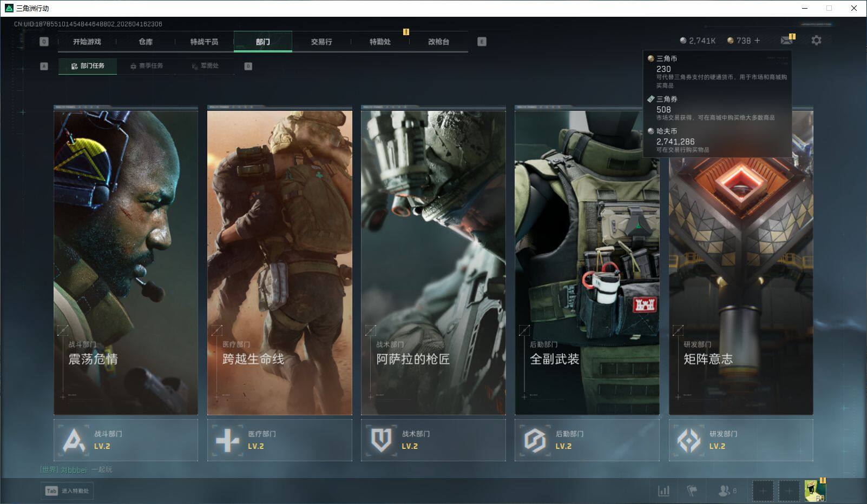
Task: Switch to the 赛季任务 sub-tab
Action: (x=147, y=66)
